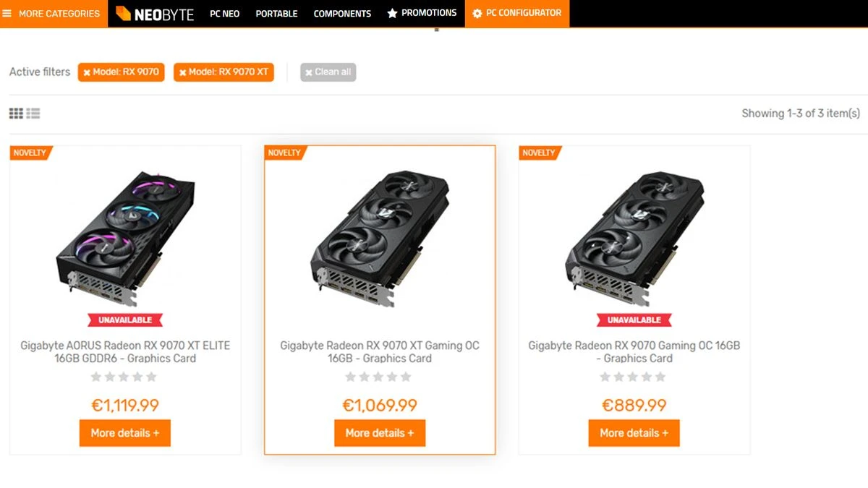View details for €1,069.99 RX 9070 XT Gaming OC
The height and width of the screenshot is (488, 868).
[380, 433]
